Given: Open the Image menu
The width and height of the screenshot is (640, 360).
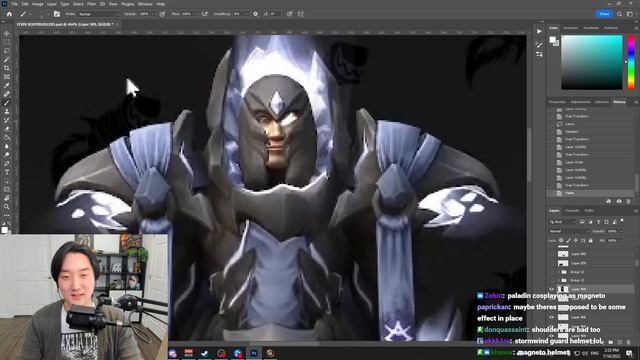Looking at the screenshot, I should (38, 4).
